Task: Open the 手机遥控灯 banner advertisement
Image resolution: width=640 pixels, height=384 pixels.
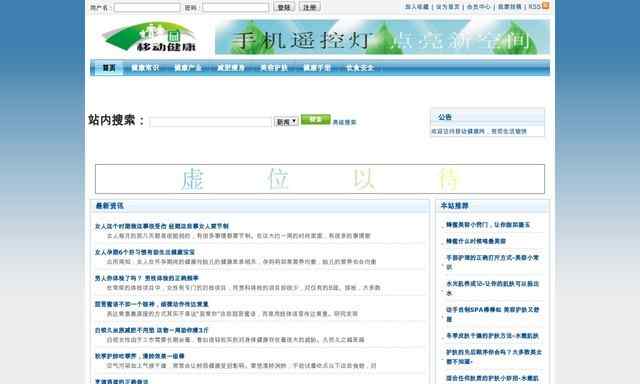Action: (x=382, y=37)
